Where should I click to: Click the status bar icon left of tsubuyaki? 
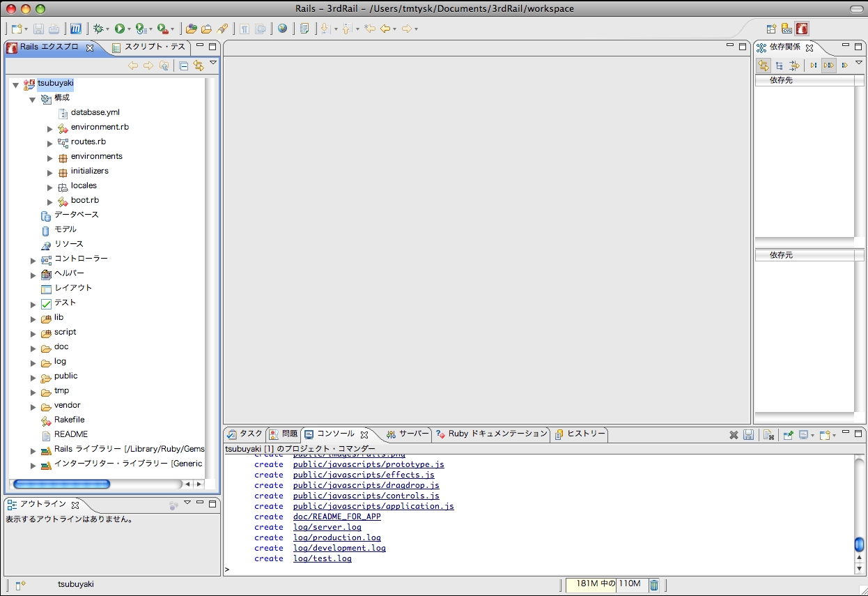[20, 585]
